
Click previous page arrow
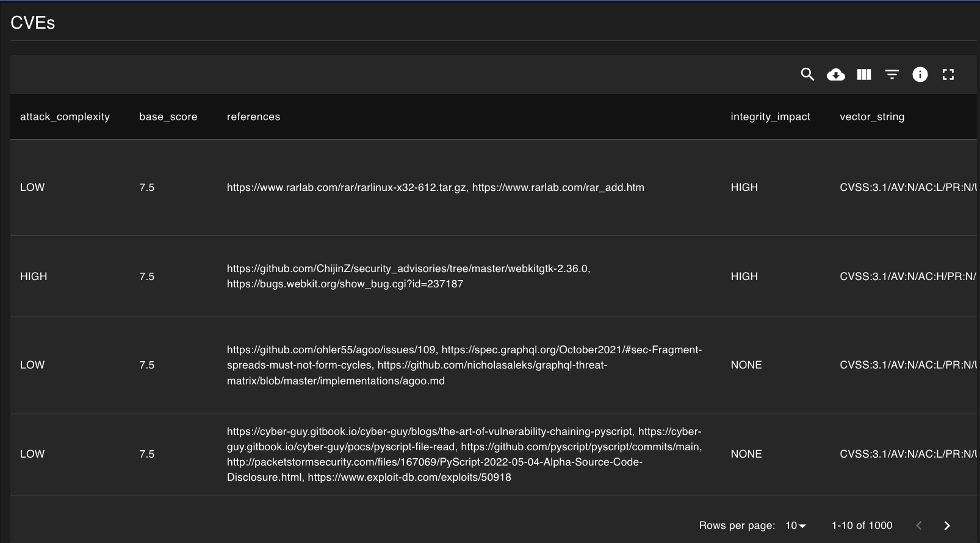(x=918, y=525)
